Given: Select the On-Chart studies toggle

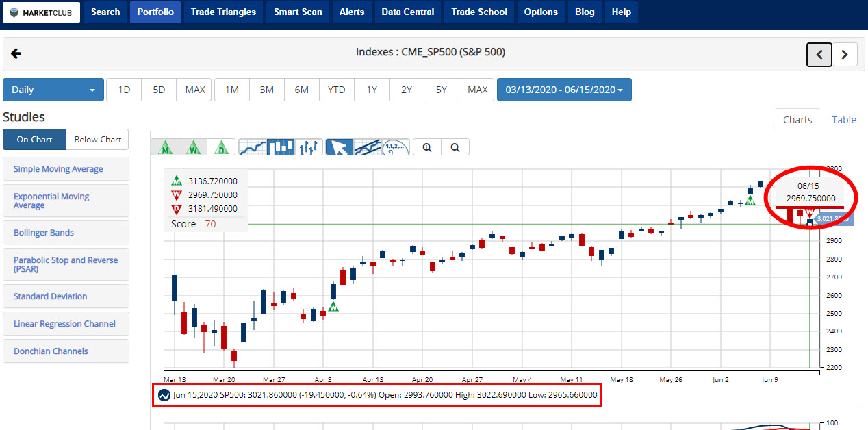Looking at the screenshot, I should pos(34,139).
